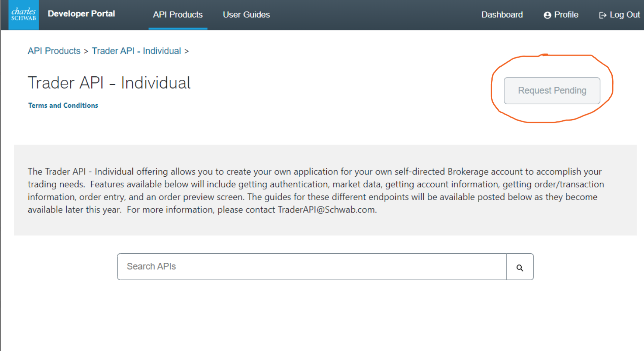Viewport: 644px width, 351px height.
Task: Click the search magnifier button
Action: coord(520,267)
